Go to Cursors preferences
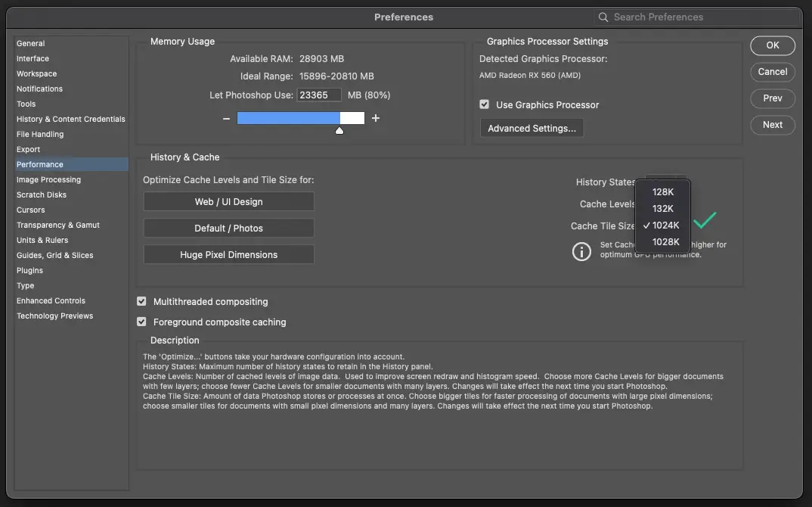 tap(72, 210)
